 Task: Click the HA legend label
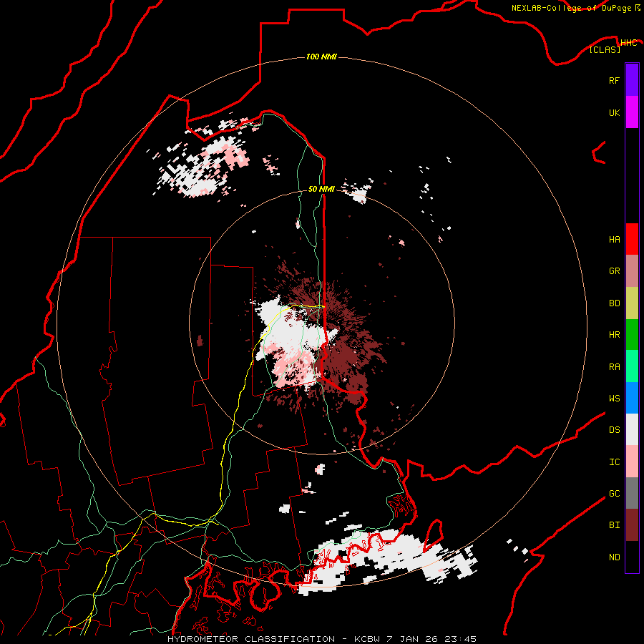(614, 240)
